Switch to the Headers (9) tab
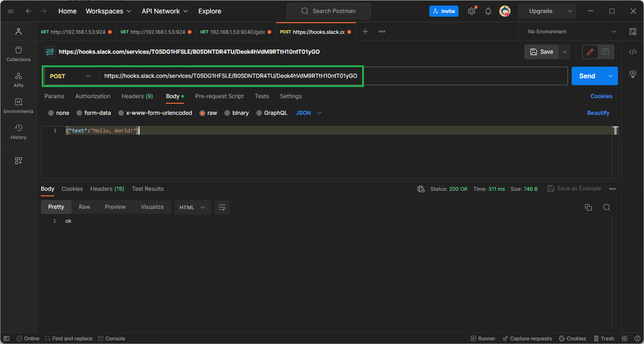644x344 pixels. [x=137, y=96]
